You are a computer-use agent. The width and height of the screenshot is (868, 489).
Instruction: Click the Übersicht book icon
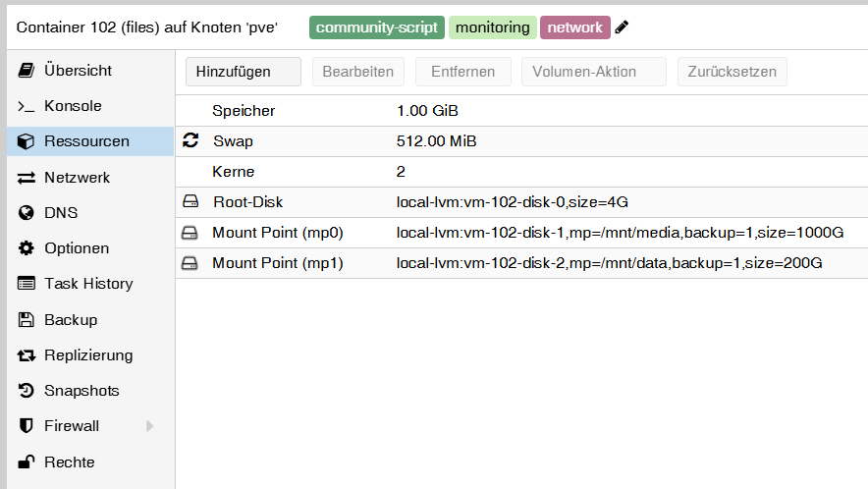click(27, 71)
